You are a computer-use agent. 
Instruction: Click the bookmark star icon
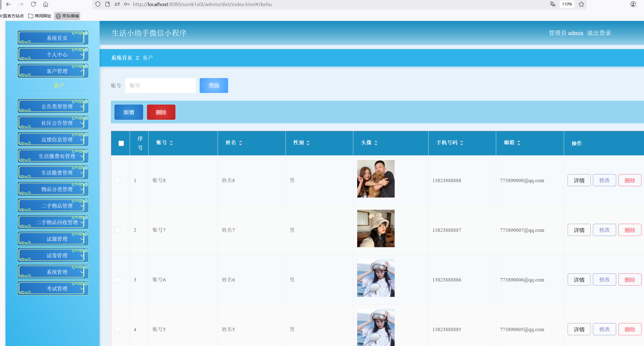click(581, 4)
